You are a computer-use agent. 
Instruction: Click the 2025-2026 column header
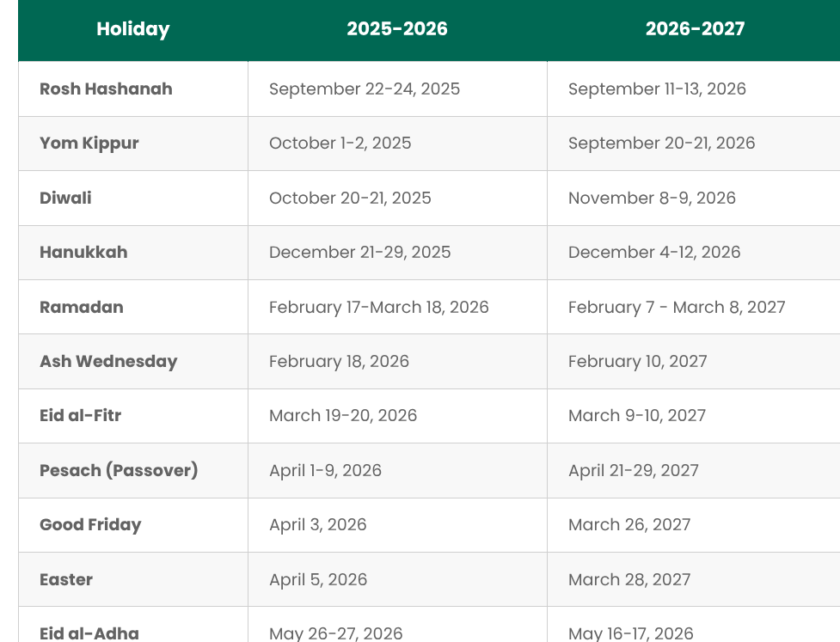[x=397, y=29]
